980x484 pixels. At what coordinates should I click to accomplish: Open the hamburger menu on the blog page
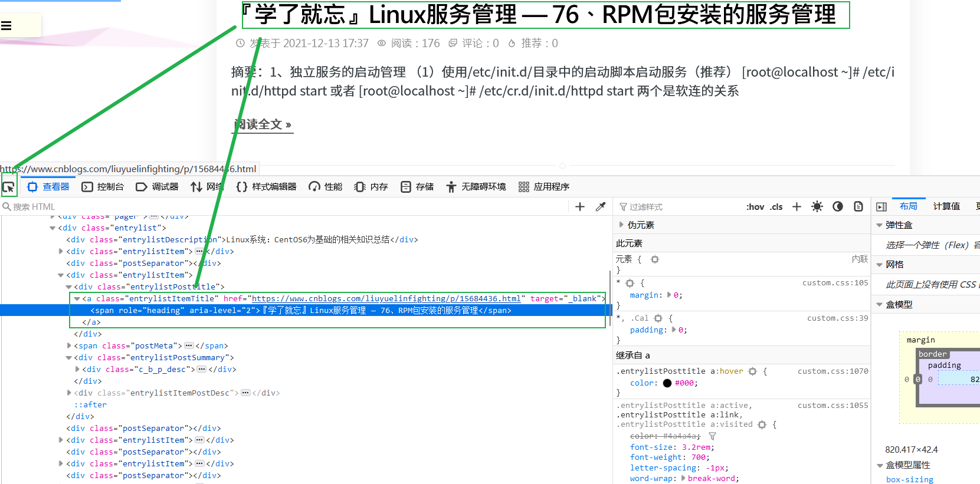tap(6, 25)
